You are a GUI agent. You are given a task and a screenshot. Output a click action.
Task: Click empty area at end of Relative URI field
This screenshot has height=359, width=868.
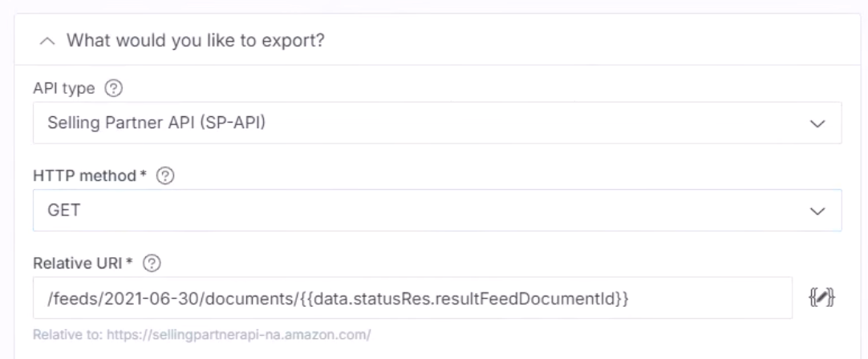712,297
